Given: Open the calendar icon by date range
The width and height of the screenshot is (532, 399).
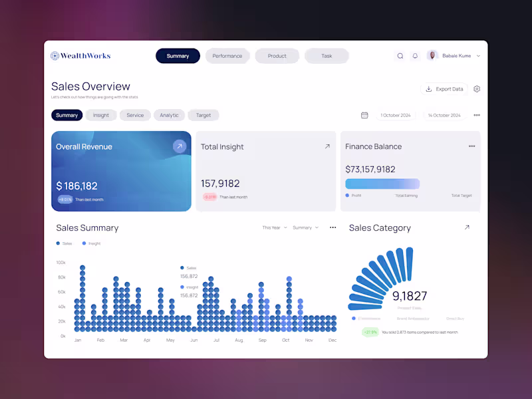Looking at the screenshot, I should 364,115.
